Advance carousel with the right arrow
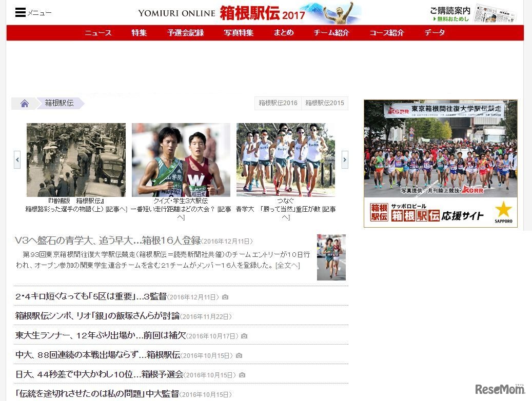 coord(345,160)
